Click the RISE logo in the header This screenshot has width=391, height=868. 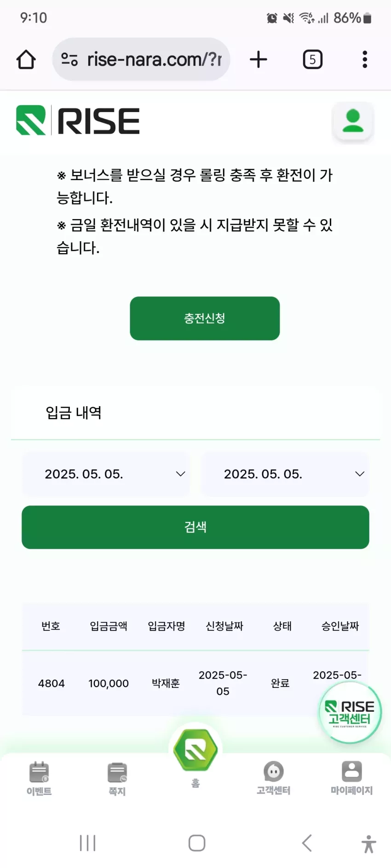[x=78, y=121]
